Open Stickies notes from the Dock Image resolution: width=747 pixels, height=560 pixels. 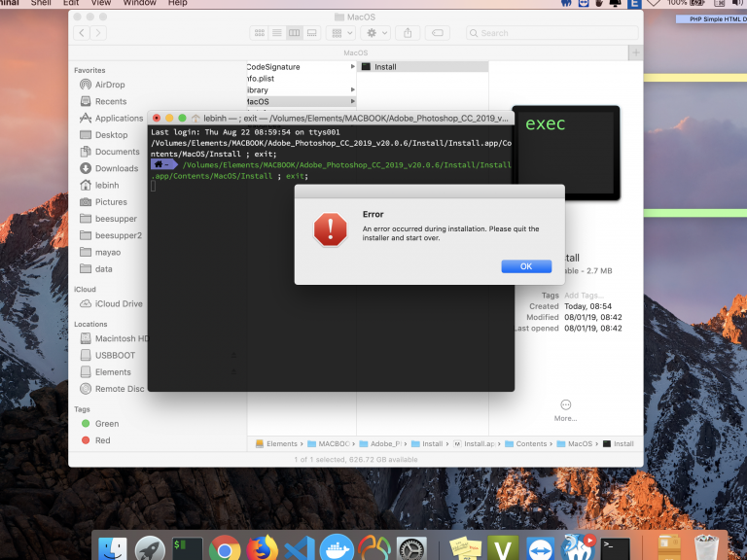click(x=466, y=549)
